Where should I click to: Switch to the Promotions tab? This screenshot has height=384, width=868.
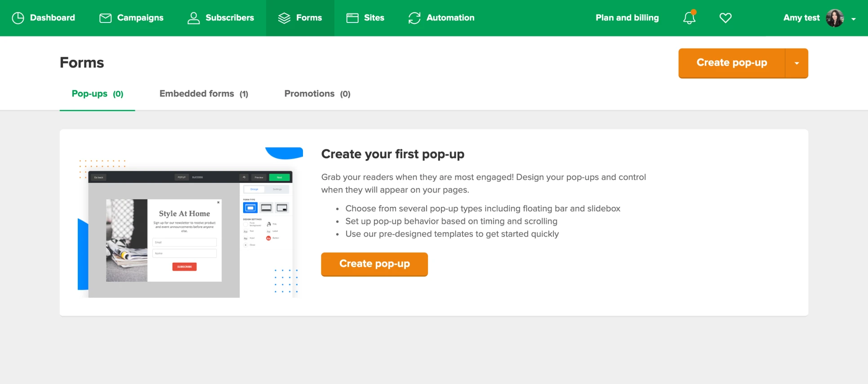tap(317, 94)
